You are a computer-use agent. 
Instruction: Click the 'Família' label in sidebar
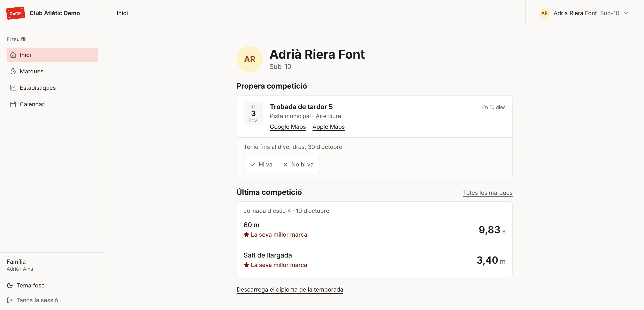[16, 262]
